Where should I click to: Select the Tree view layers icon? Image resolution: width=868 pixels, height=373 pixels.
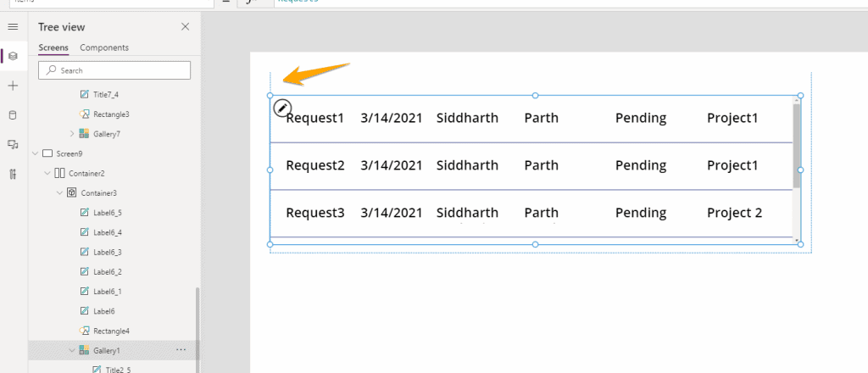tap(13, 56)
